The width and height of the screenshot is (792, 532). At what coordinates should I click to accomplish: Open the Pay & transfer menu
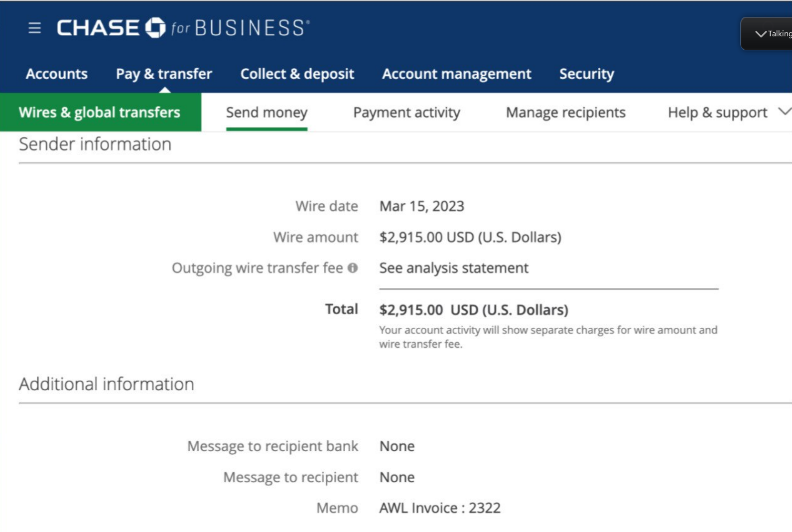pyautogui.click(x=164, y=74)
